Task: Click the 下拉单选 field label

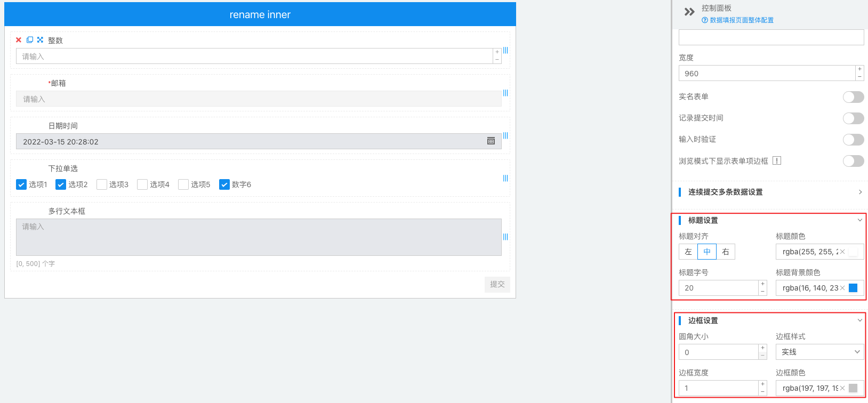Action: tap(63, 168)
